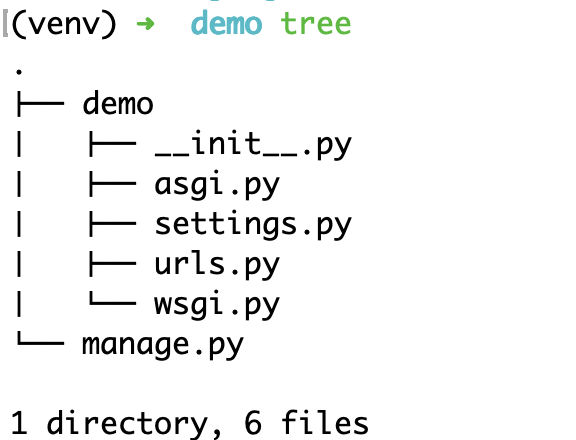576x440 pixels.
Task: Select the wsgi.py file entry
Action: pos(217,304)
